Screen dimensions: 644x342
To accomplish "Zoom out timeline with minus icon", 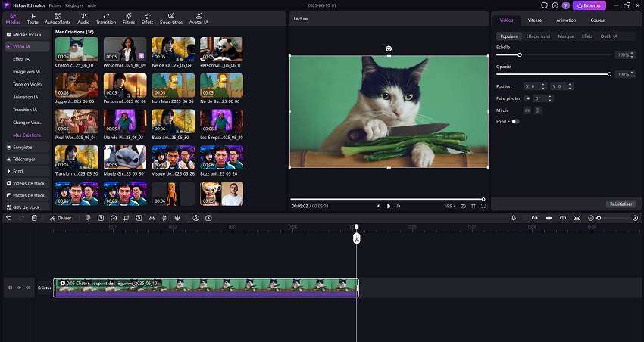I will (591, 218).
